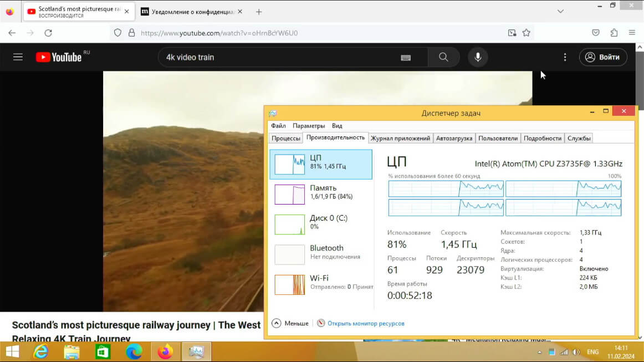Open a new Firefox tab

[x=259, y=12]
